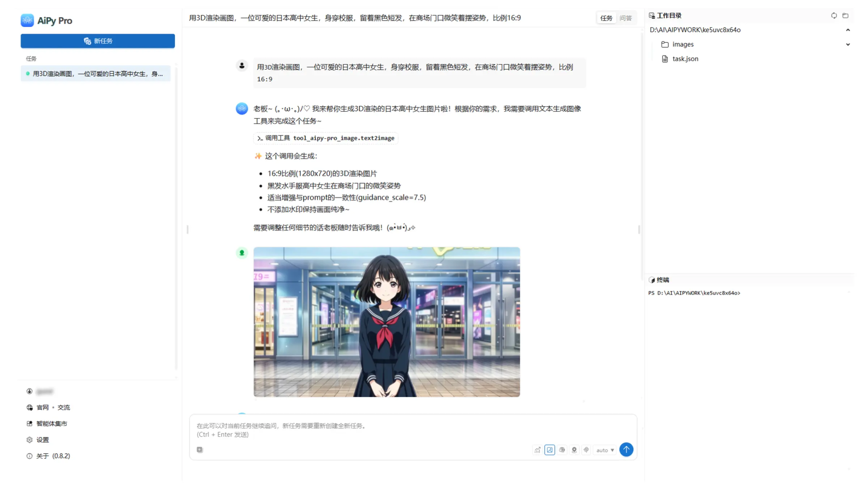Click the refresh working directory icon
Viewport: 868px width, 488px height.
tap(834, 16)
